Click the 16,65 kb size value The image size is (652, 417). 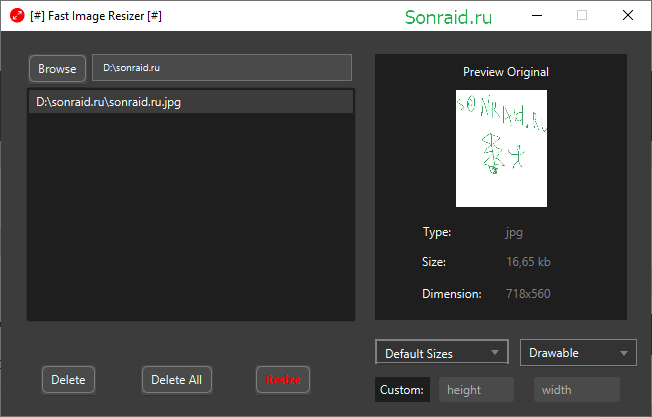(x=528, y=262)
